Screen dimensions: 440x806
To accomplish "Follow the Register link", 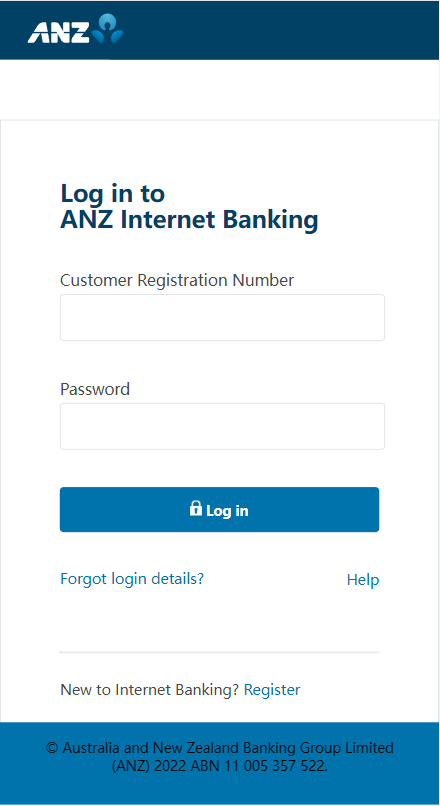I will pos(272,689).
